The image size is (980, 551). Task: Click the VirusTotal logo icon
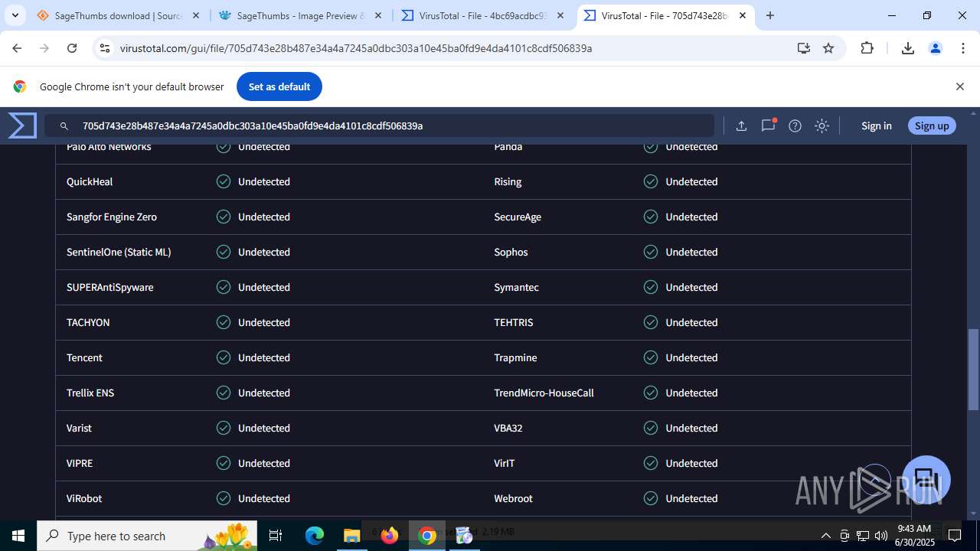point(22,126)
